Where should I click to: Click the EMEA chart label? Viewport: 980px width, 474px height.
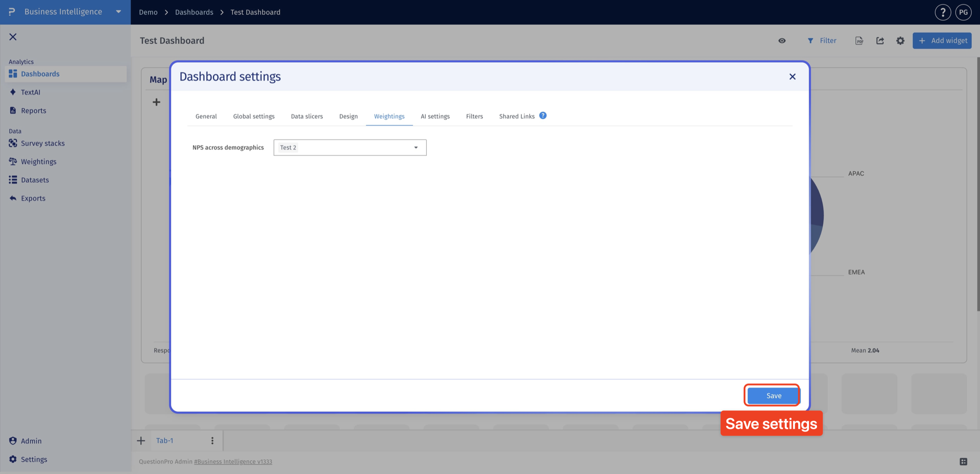pyautogui.click(x=856, y=272)
